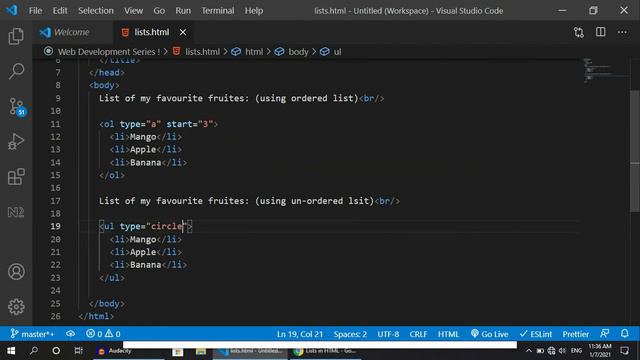This screenshot has width=640, height=360.
Task: Open the editor More Actions ellipsis
Action: (622, 32)
